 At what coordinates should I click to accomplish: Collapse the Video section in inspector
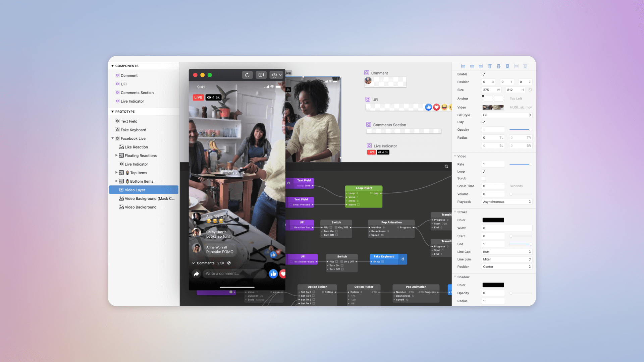(x=455, y=156)
